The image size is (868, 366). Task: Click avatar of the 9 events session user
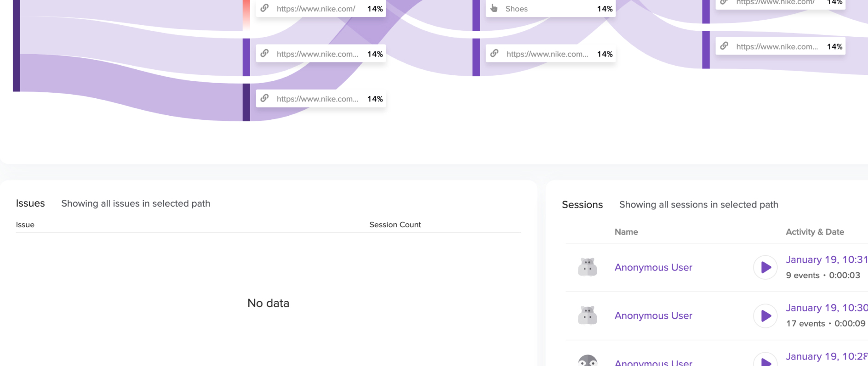[x=588, y=267]
